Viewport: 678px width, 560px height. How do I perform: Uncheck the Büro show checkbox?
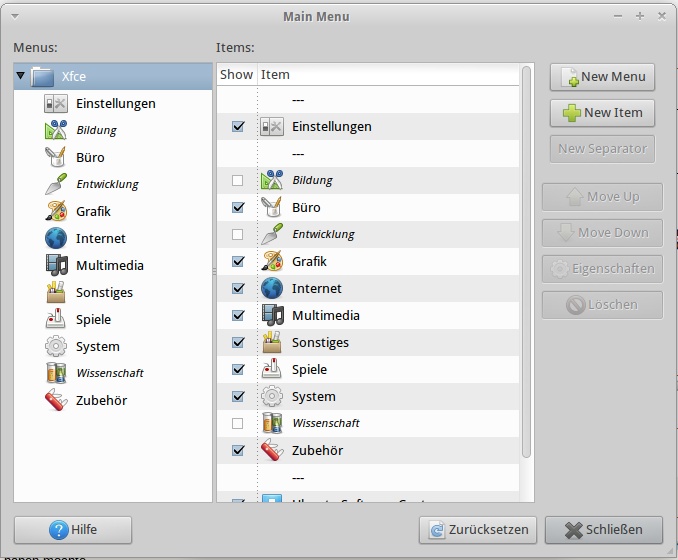[237, 208]
